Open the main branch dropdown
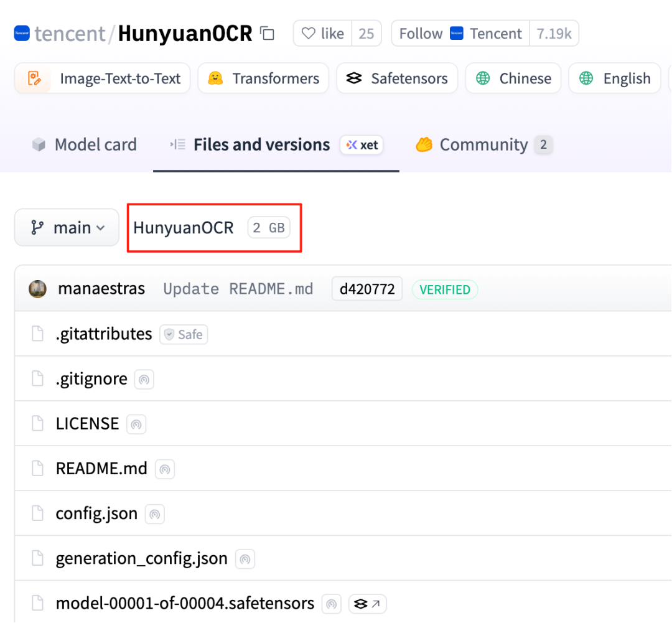 click(67, 227)
